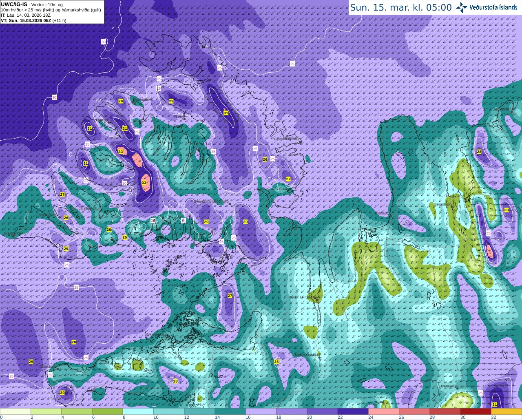The image size is (522, 420).
Task: Click the 'IT: Lau. 14. 03. 2026 18Z' line
Action: pos(26,15)
